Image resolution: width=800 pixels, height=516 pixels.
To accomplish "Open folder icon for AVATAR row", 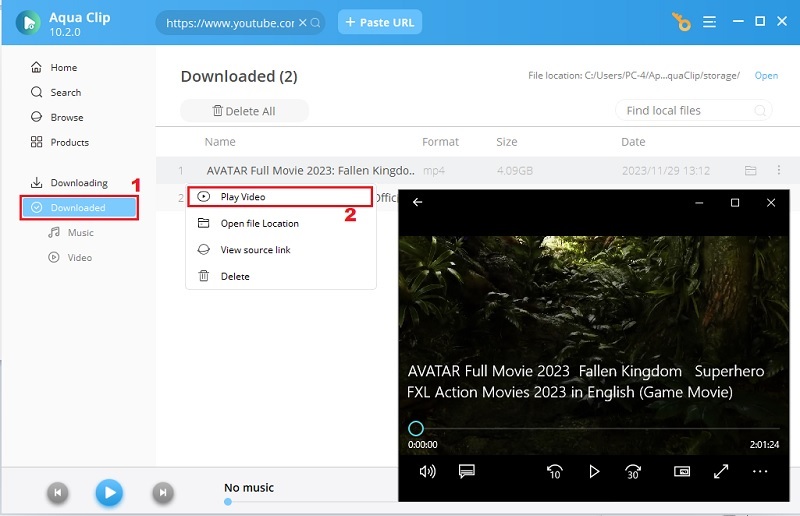I will coord(750,170).
